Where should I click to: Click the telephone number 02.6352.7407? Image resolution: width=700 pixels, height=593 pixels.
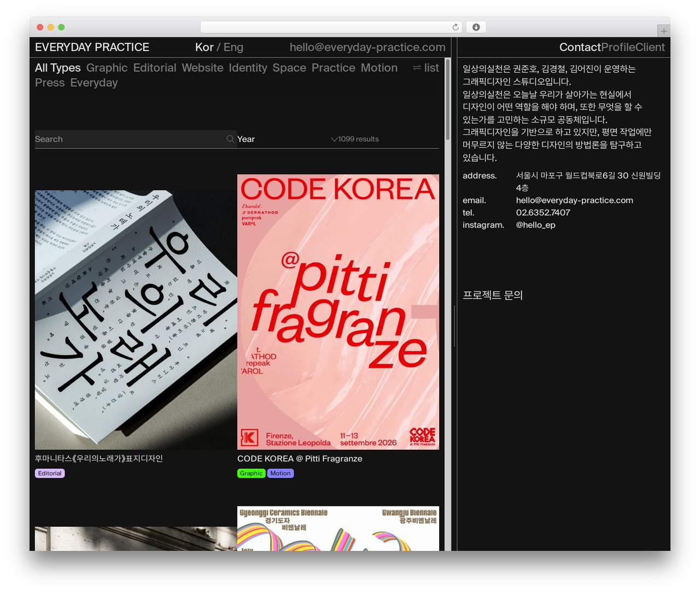(x=543, y=212)
